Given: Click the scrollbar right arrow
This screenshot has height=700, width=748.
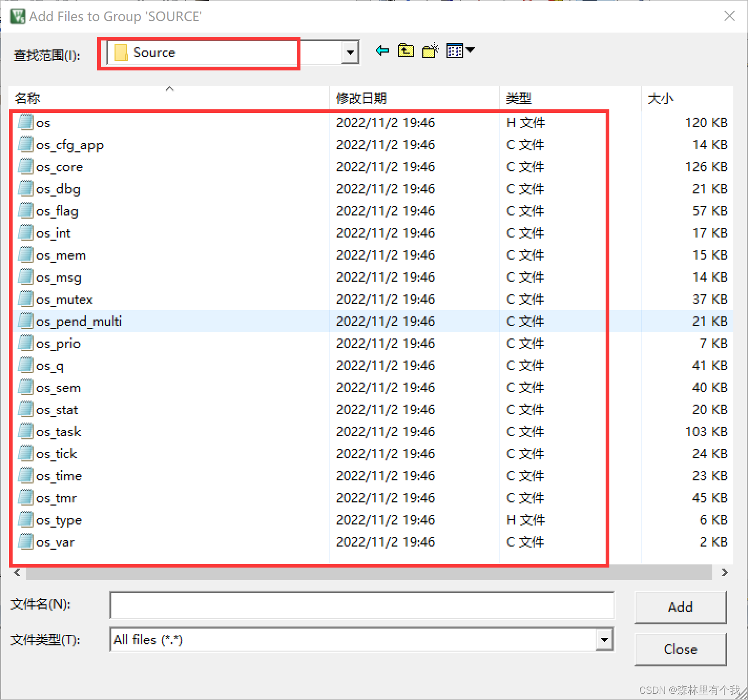Looking at the screenshot, I should (725, 572).
